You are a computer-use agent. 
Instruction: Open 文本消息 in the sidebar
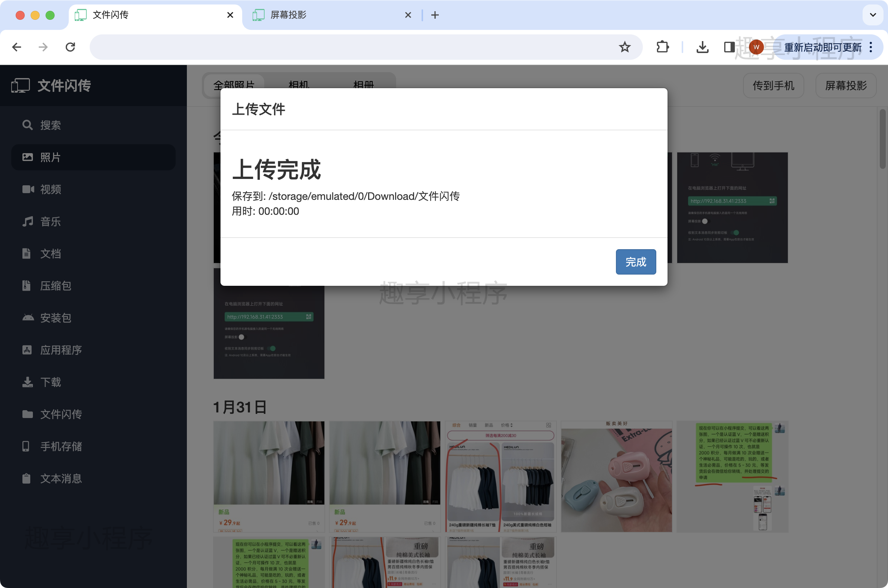pos(93,479)
